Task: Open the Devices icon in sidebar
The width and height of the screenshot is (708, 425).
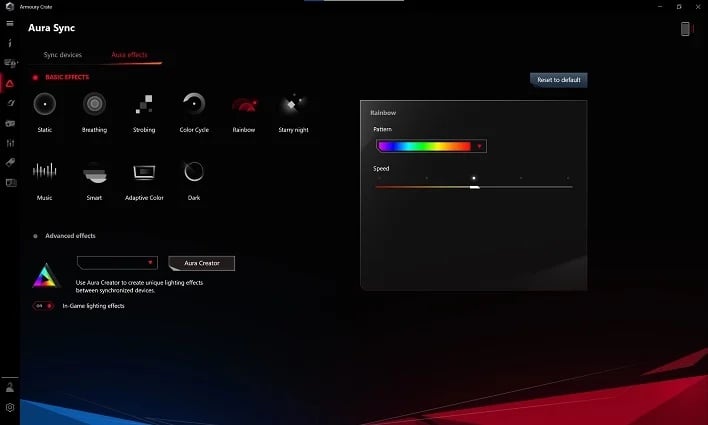Action: (x=10, y=63)
